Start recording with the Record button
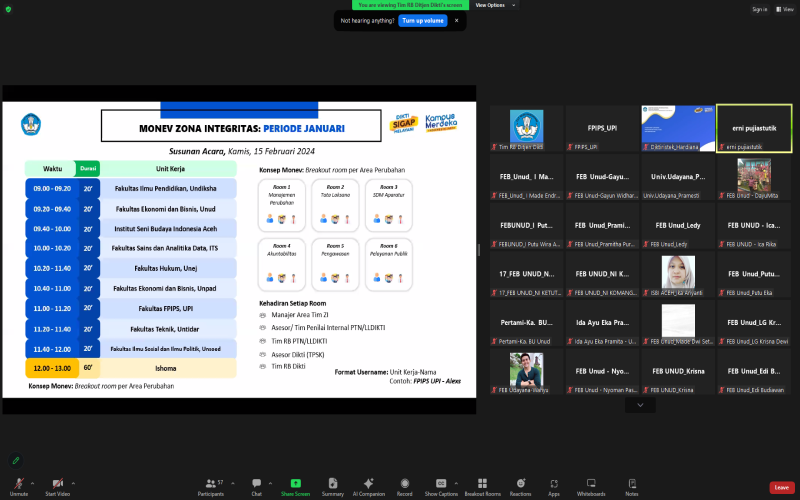Image resolution: width=800 pixels, height=500 pixels. (404, 484)
